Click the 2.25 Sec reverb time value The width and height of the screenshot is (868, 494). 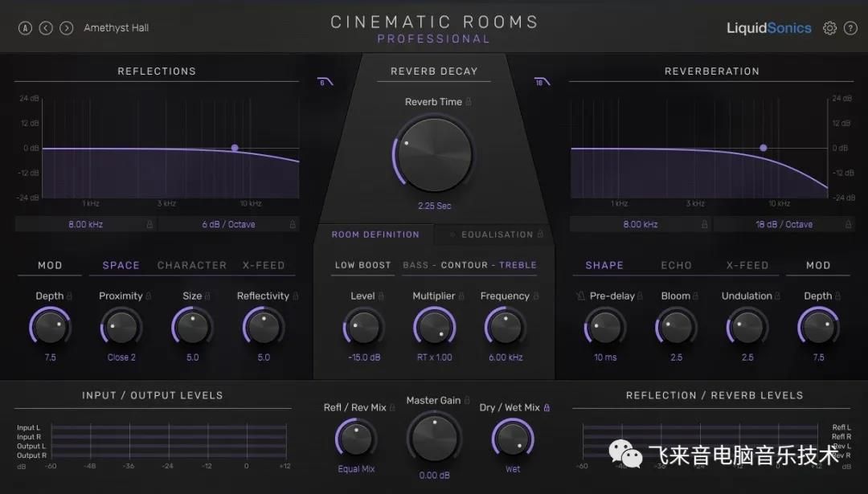pyautogui.click(x=435, y=206)
